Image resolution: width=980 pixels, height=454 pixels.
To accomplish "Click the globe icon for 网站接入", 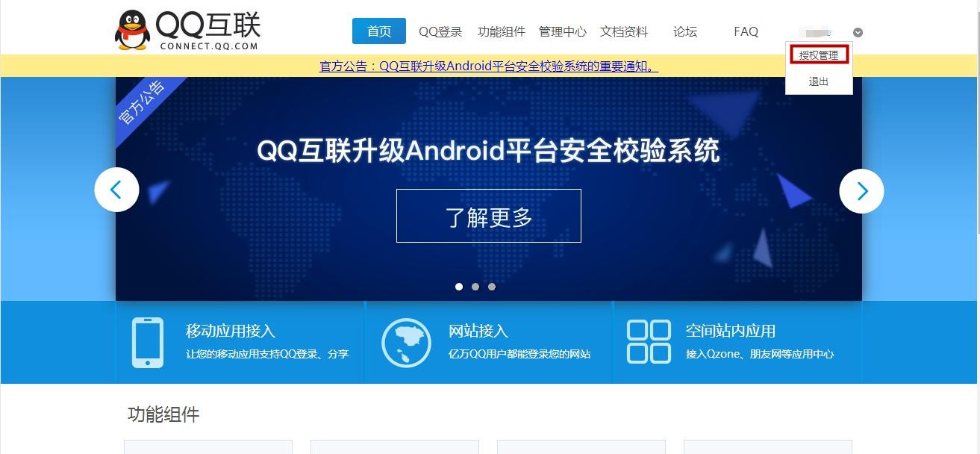I will coord(406,343).
